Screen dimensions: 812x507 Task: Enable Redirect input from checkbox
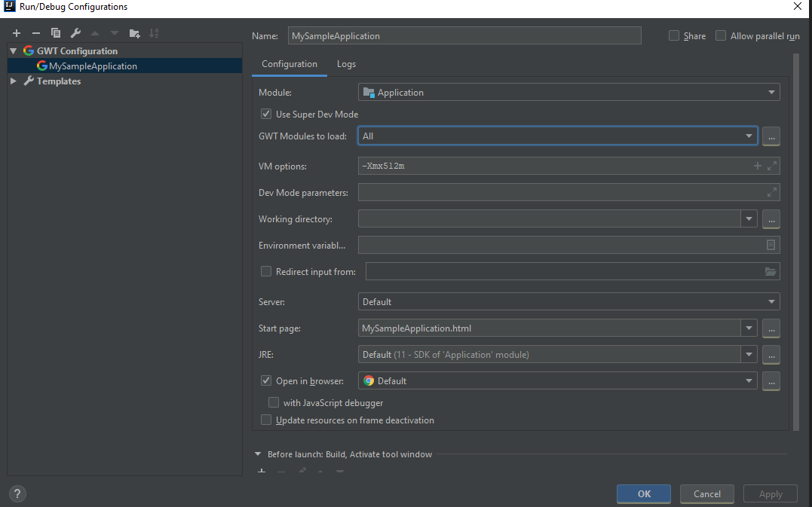coord(266,272)
